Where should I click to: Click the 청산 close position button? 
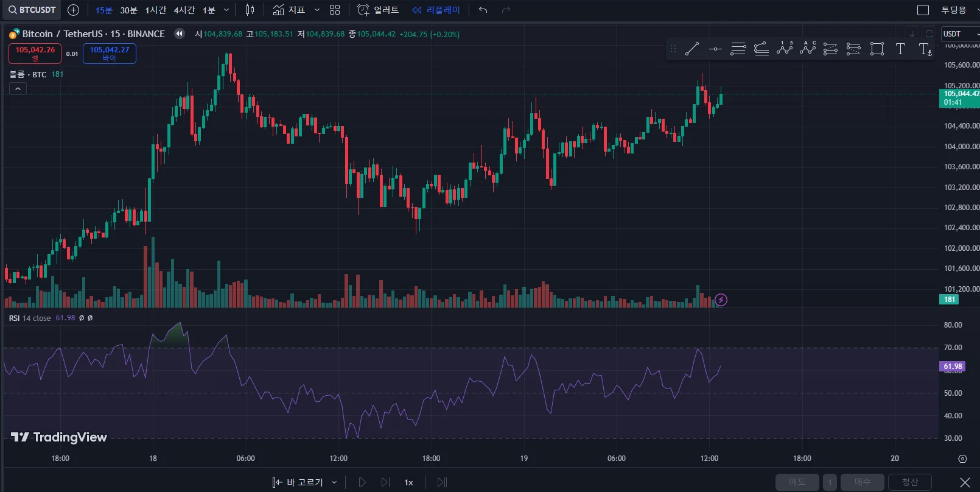[x=910, y=482]
